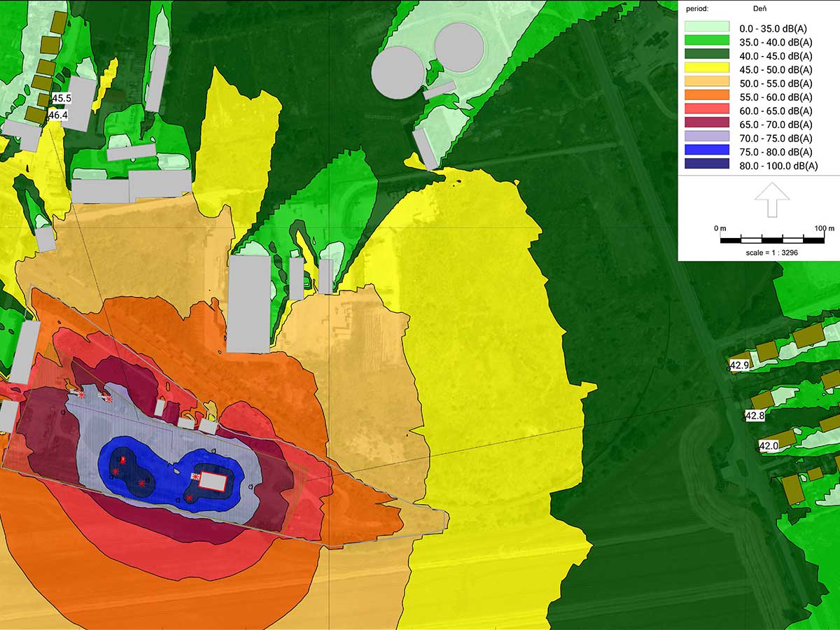The width and height of the screenshot is (840, 630).
Task: Select the right circular grey tank
Action: pyautogui.click(x=459, y=48)
